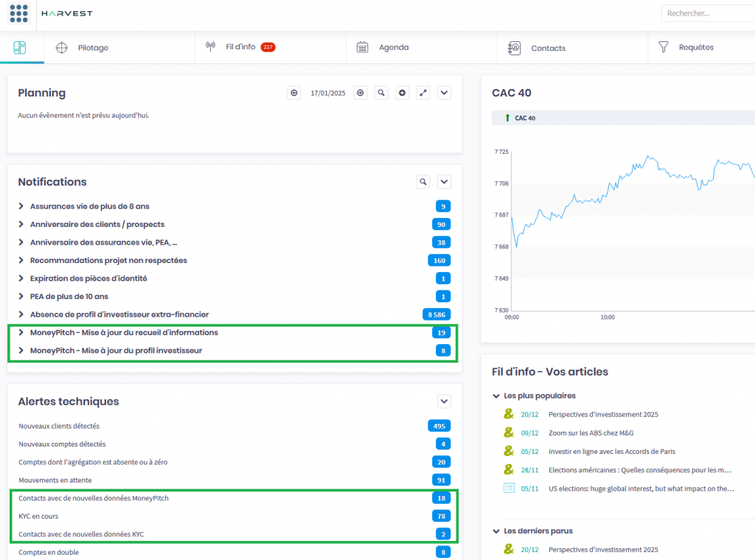
Task: Click the Rechercher search field
Action: 708,13
